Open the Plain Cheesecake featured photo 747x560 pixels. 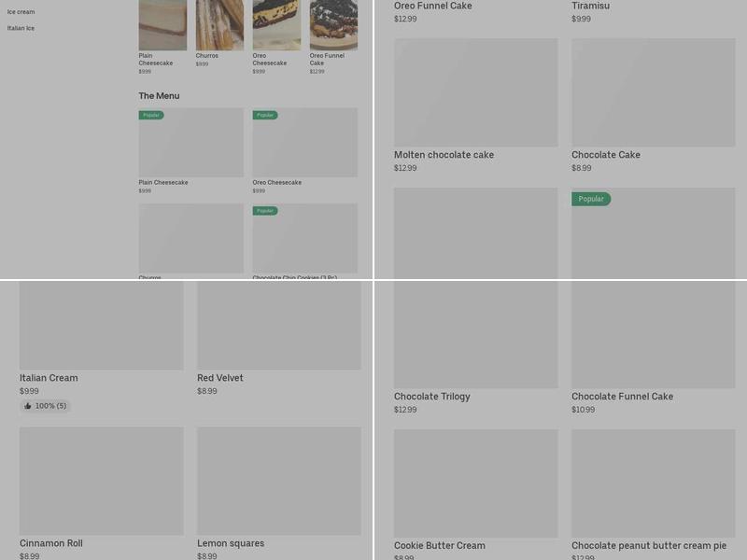(162, 25)
